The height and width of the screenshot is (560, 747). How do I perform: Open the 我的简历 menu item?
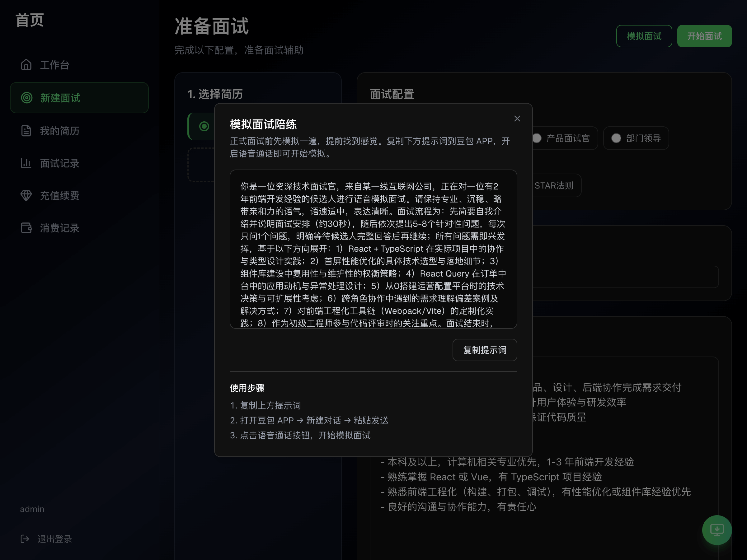(x=59, y=131)
